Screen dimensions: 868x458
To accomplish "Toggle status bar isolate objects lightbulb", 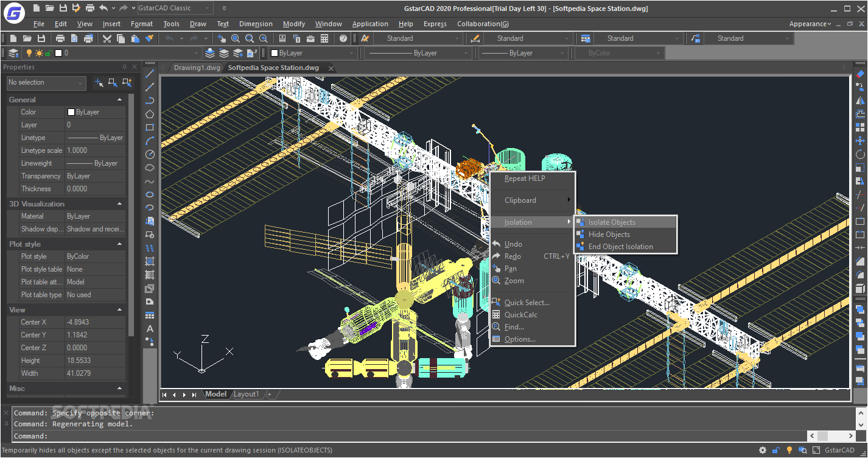I will pyautogui.click(x=789, y=450).
